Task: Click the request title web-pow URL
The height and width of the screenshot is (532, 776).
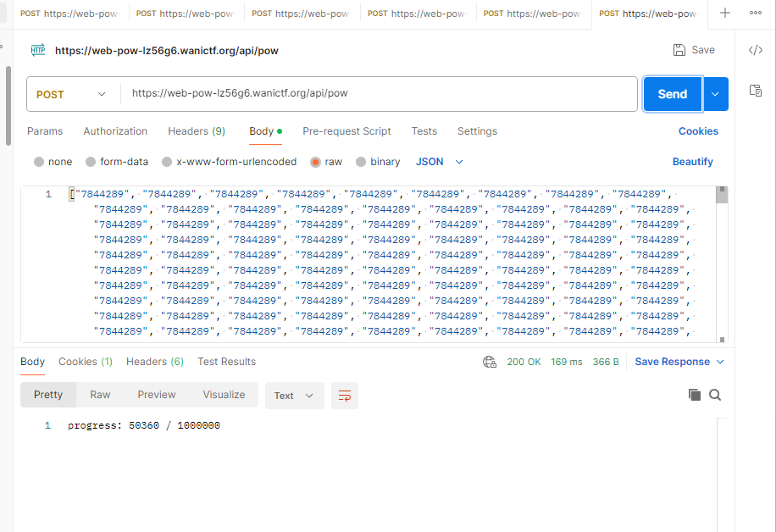Action: (x=167, y=51)
